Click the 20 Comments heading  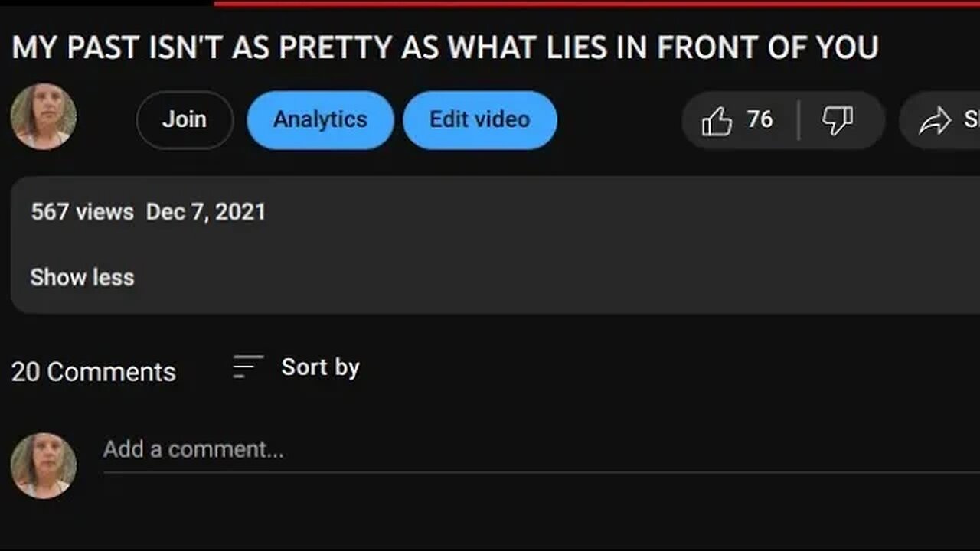93,372
